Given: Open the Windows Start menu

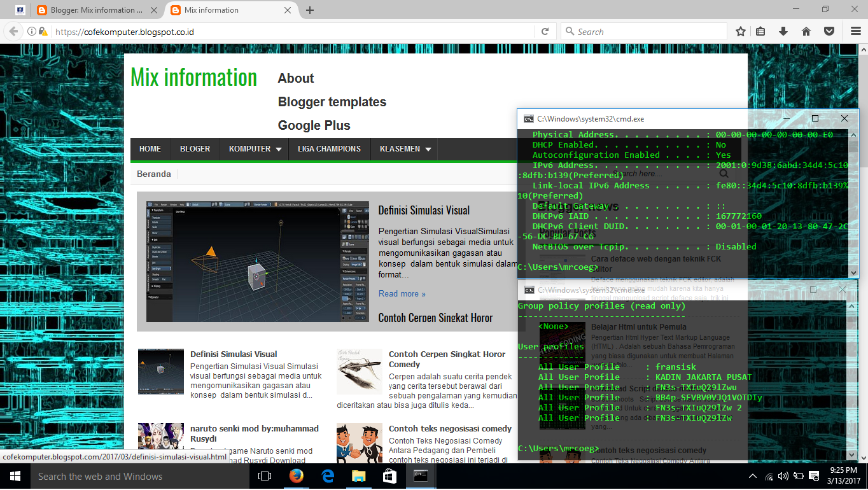Looking at the screenshot, I should click(x=15, y=476).
